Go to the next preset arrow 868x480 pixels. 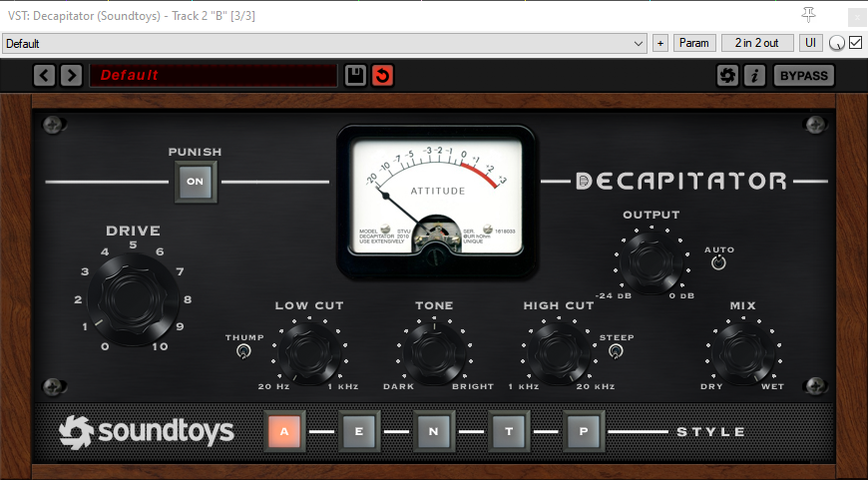[x=70, y=76]
